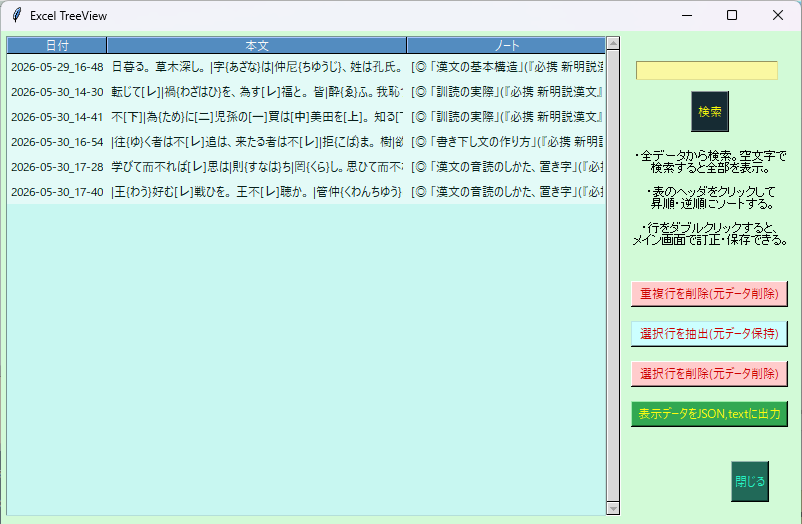Image resolution: width=802 pixels, height=524 pixels.
Task: Click 表示データをJSON,textに出力 button
Action: pos(709,413)
